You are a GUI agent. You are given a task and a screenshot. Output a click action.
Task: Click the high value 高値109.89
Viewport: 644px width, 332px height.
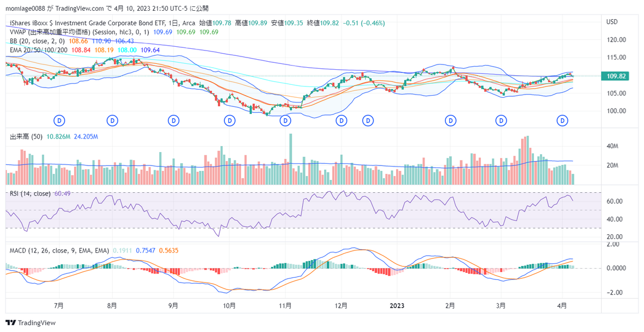251,23
